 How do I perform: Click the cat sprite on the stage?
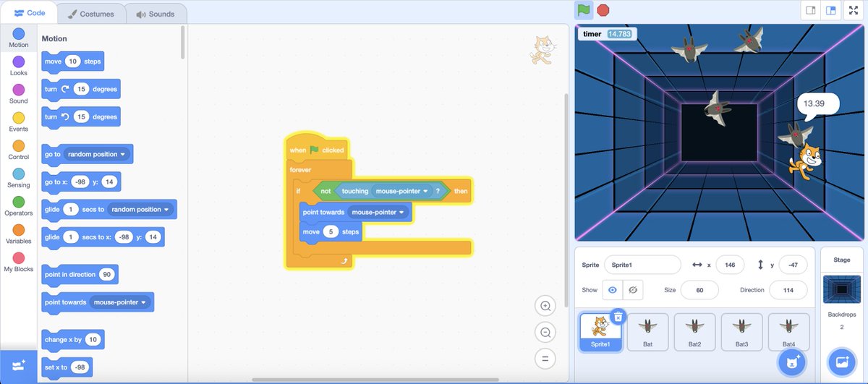pyautogui.click(x=806, y=161)
